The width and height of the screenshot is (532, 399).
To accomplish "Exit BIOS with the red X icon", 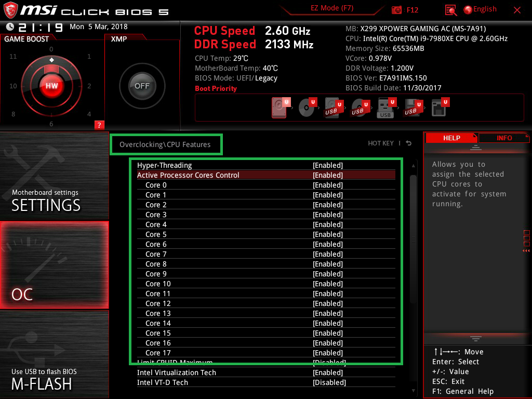I will point(517,10).
